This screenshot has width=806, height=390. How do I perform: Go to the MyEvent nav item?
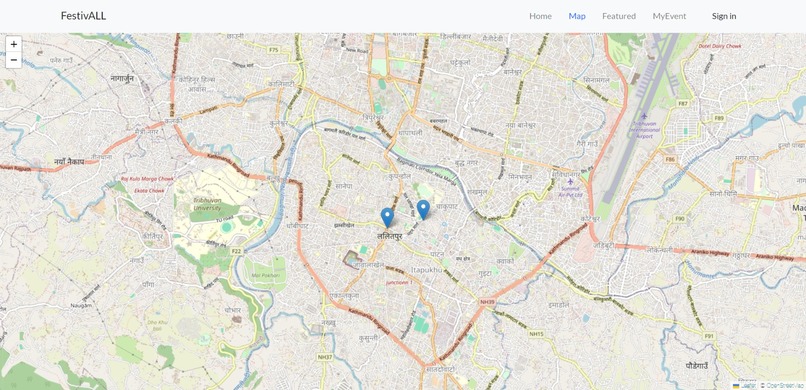point(669,16)
